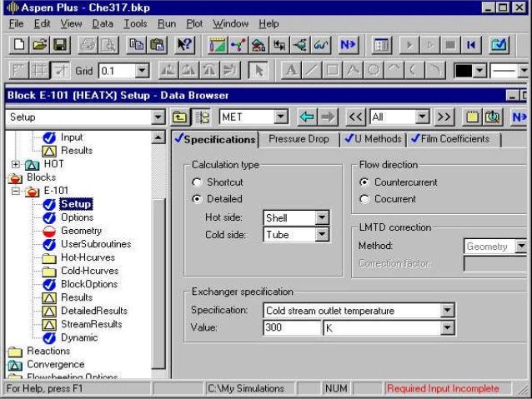Select the Circle drawing tool

click(x=374, y=71)
